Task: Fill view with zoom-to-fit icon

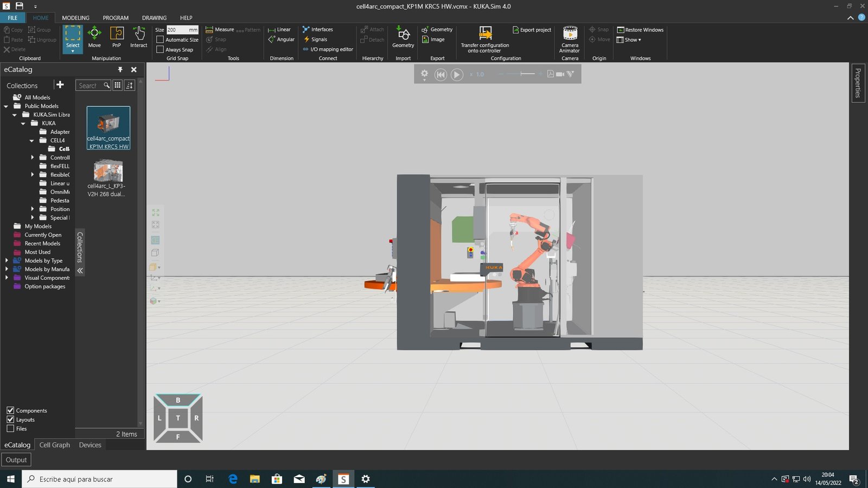Action: coord(156,213)
